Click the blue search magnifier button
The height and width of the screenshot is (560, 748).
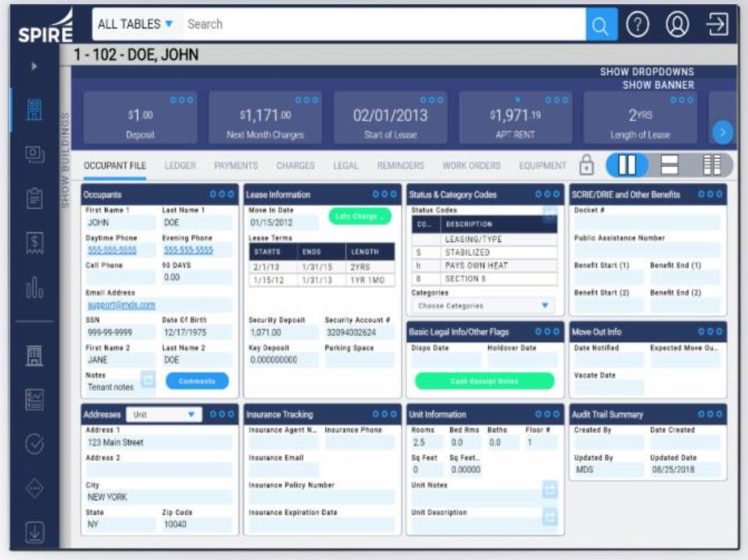click(600, 25)
